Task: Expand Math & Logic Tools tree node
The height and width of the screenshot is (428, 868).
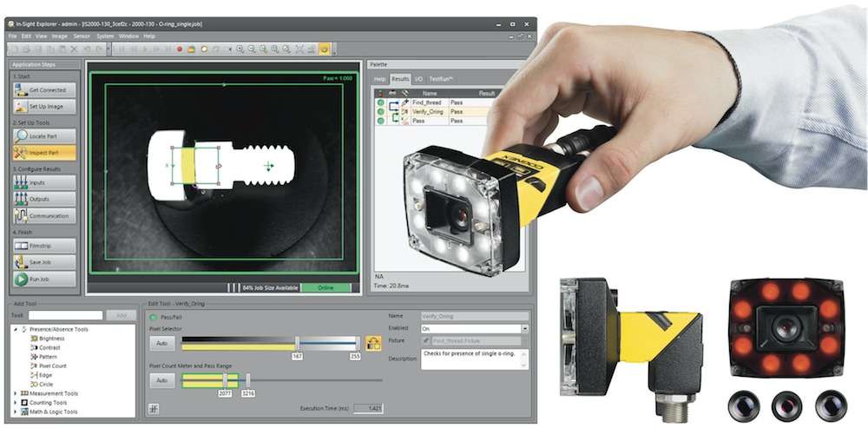Action: coord(16,412)
